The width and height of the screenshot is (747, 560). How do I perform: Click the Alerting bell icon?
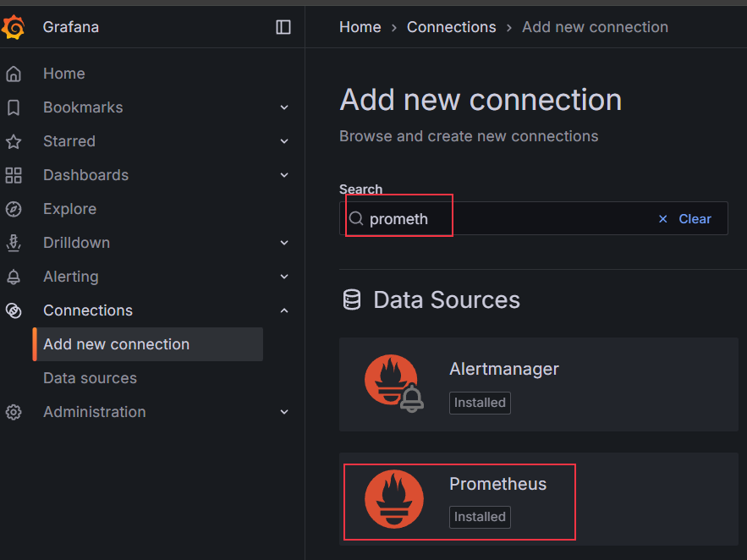point(14,277)
